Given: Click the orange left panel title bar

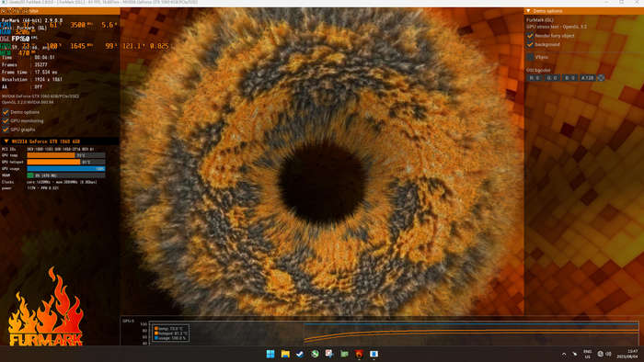Looking at the screenshot, I should [x=60, y=11].
